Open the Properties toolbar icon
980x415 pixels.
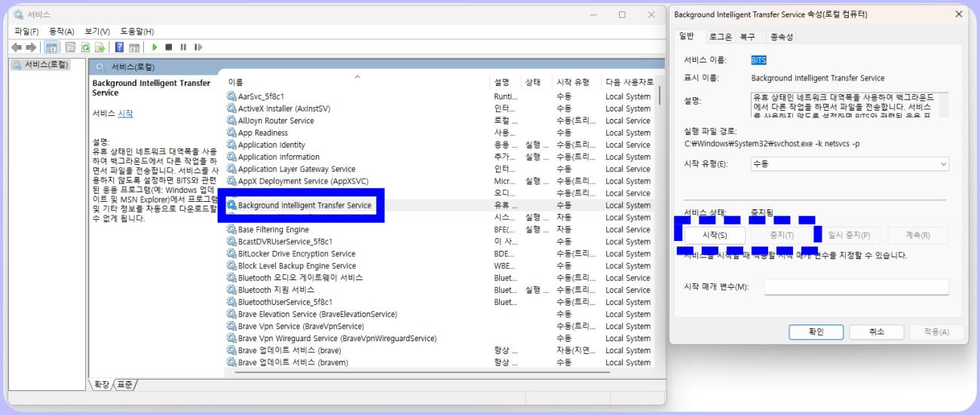click(70, 47)
